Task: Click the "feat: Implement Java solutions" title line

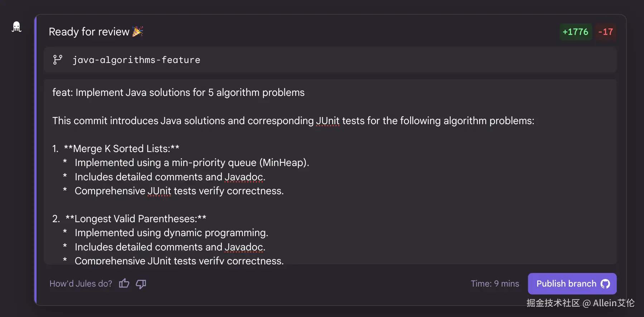Action: point(178,92)
